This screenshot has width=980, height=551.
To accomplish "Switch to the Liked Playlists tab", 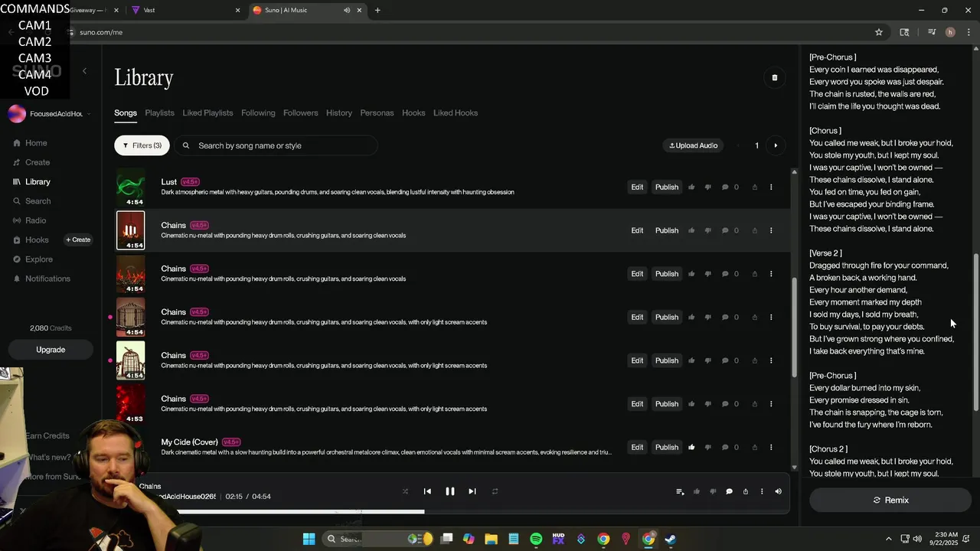I will pos(207,112).
